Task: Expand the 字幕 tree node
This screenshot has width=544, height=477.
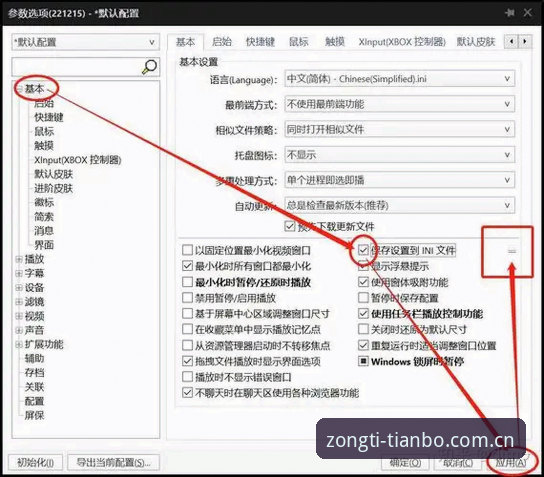Action: [x=19, y=273]
